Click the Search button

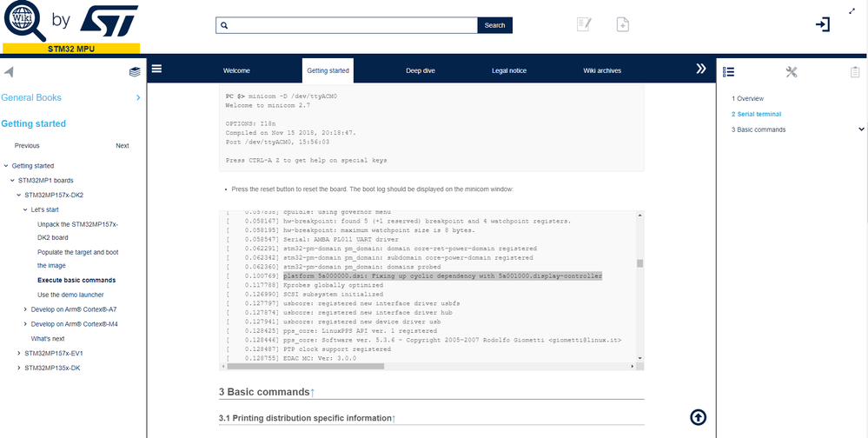495,25
